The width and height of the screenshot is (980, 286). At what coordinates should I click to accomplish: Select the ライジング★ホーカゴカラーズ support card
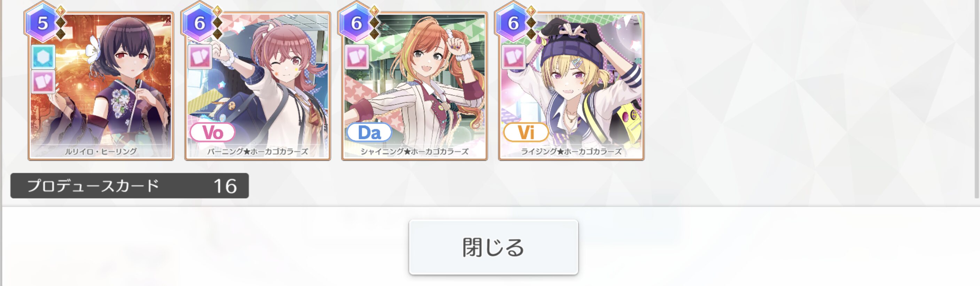click(x=571, y=86)
